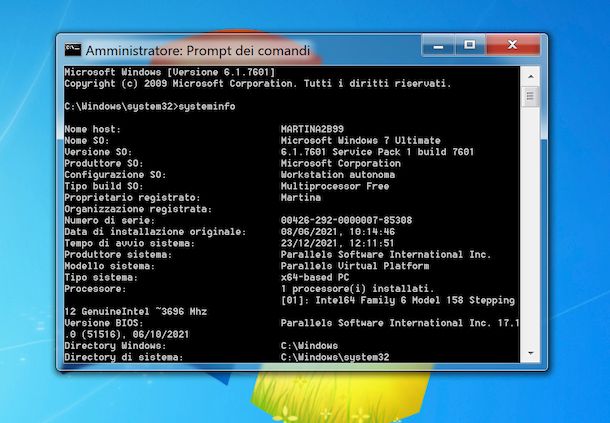The height and width of the screenshot is (423, 610).
Task: Click the host name 'MARTINA2B99'
Action: pyautogui.click(x=312, y=129)
